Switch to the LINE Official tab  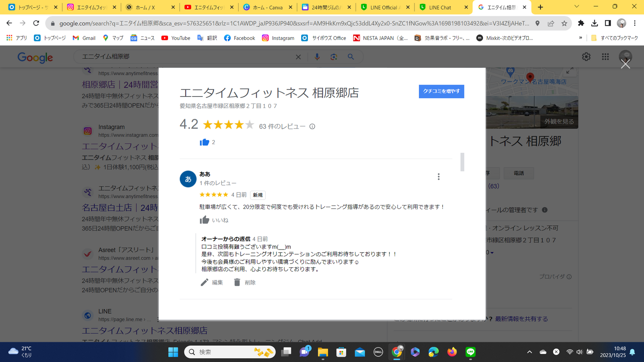[385, 7]
